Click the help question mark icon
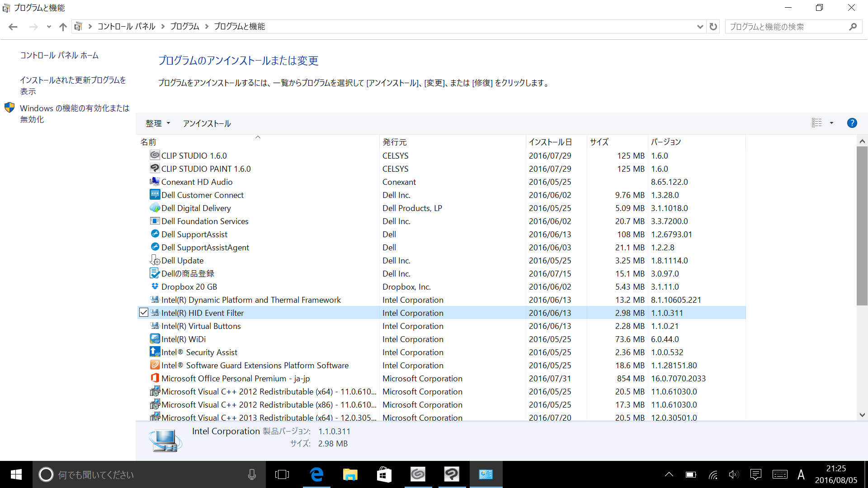This screenshot has width=868, height=488. click(x=852, y=123)
